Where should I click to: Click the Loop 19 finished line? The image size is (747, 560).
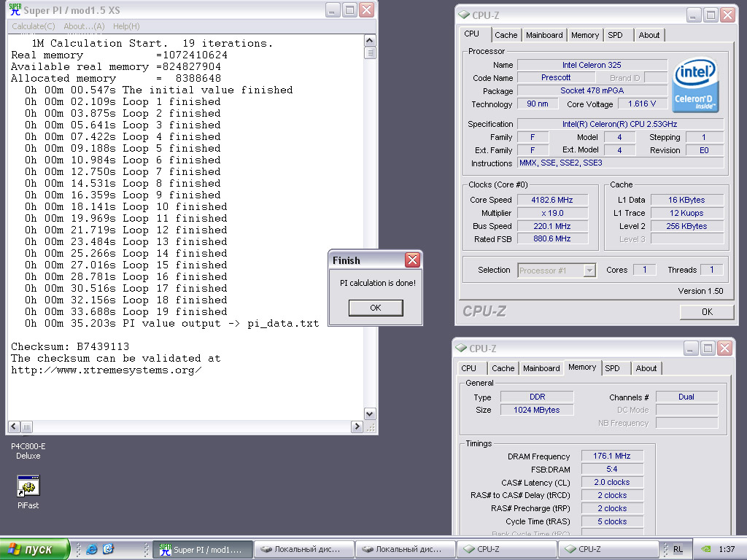[x=125, y=311]
